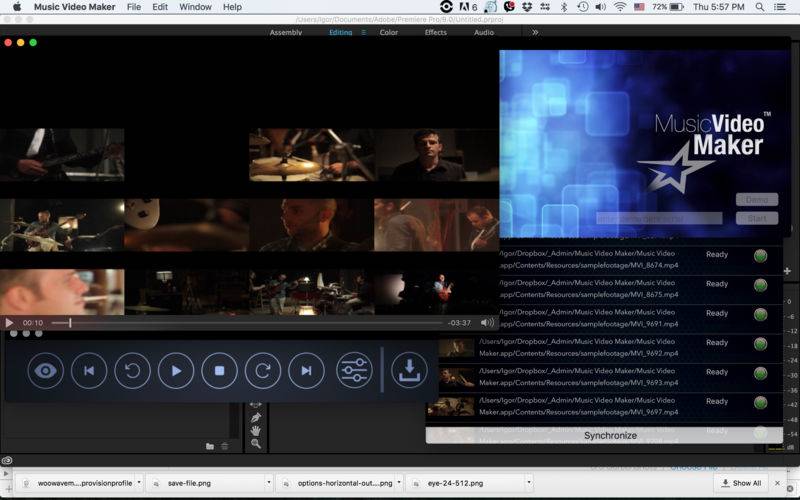Click the save/download arrow button
800x500 pixels.
[x=409, y=370]
